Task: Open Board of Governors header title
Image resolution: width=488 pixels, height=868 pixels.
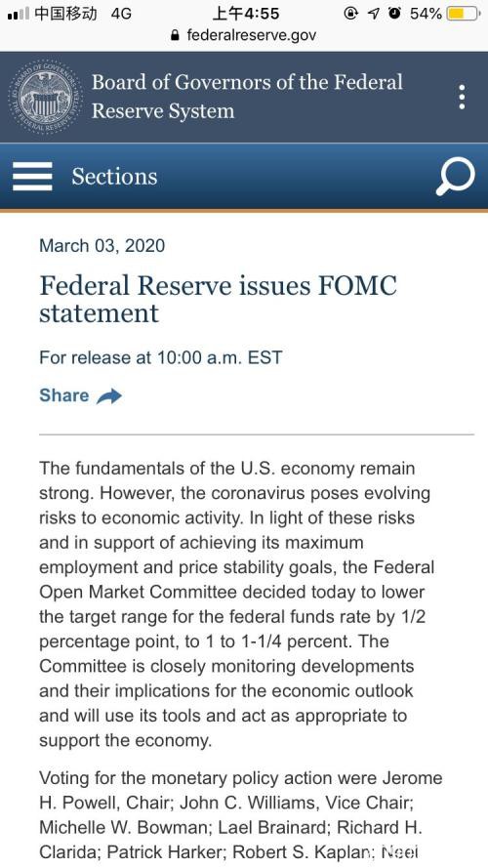Action: pyautogui.click(x=247, y=97)
